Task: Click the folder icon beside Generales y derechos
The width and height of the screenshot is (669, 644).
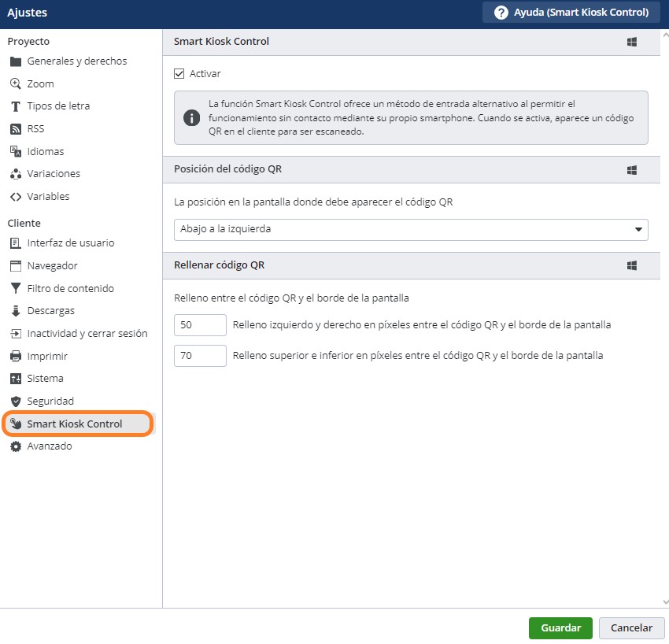Action: (x=15, y=61)
